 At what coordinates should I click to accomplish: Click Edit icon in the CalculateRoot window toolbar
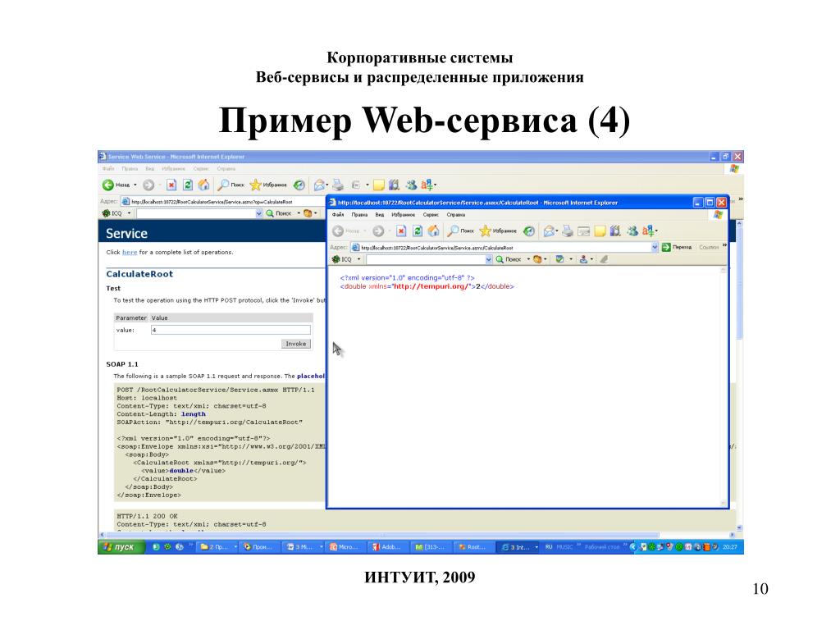pos(584,231)
